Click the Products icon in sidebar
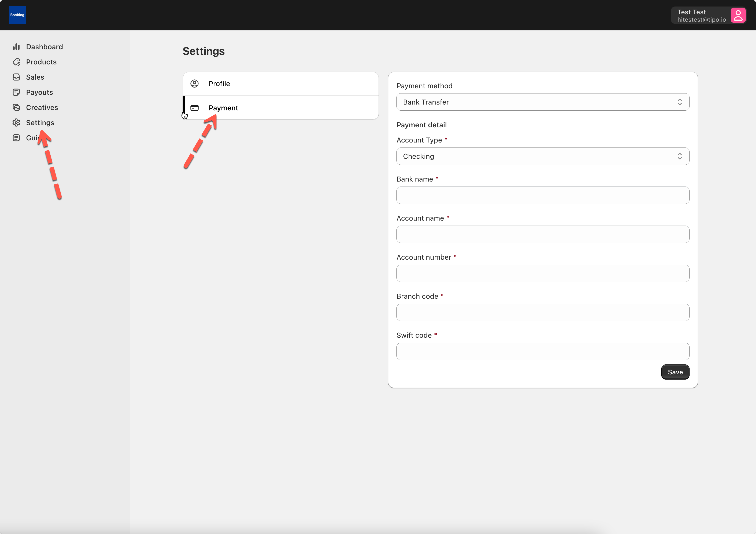Image resolution: width=756 pixels, height=534 pixels. pos(16,62)
